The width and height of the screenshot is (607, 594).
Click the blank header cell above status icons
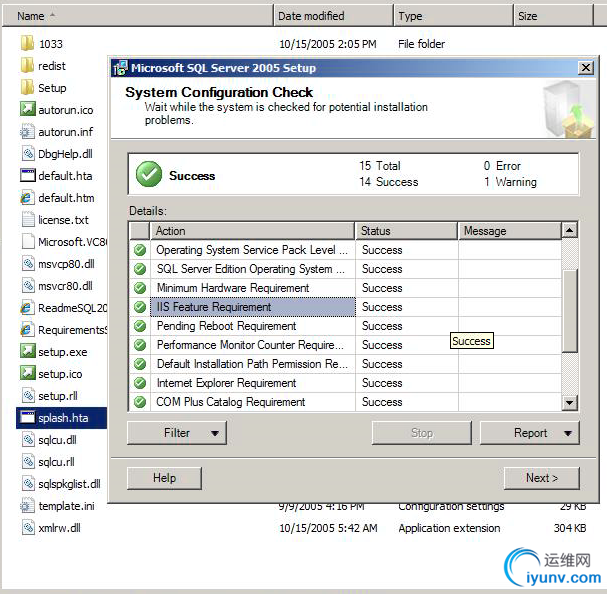pos(139,231)
